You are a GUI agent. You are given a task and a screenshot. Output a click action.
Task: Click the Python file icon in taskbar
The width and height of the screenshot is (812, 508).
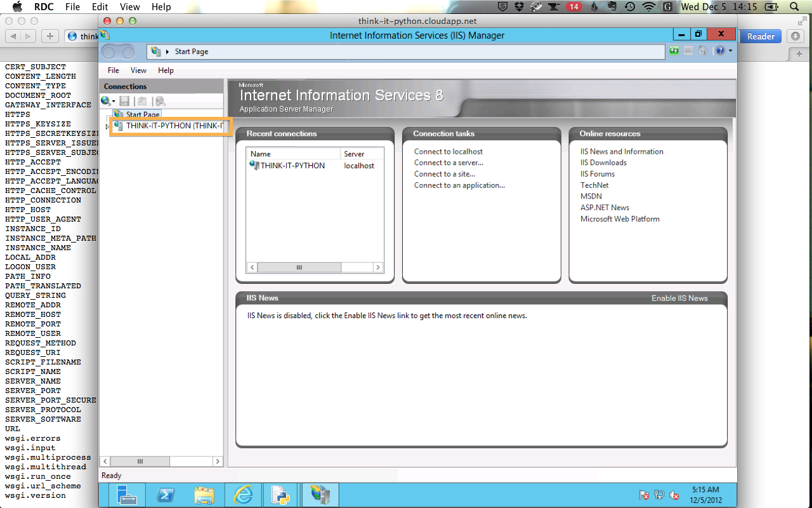(280, 495)
